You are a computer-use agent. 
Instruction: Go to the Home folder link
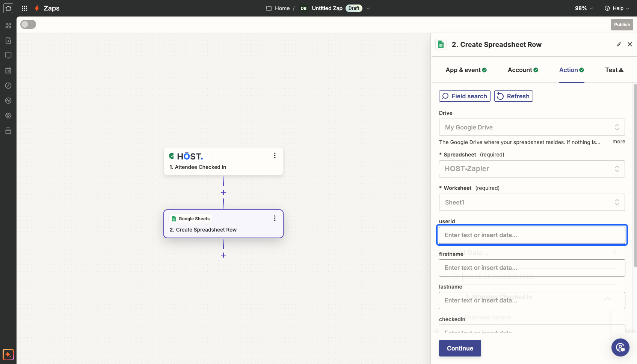(x=278, y=8)
